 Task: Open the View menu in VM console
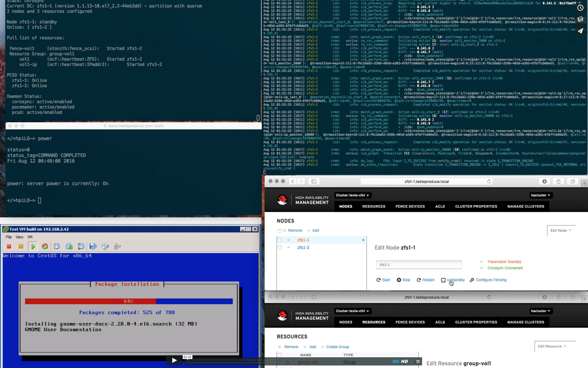[19, 237]
